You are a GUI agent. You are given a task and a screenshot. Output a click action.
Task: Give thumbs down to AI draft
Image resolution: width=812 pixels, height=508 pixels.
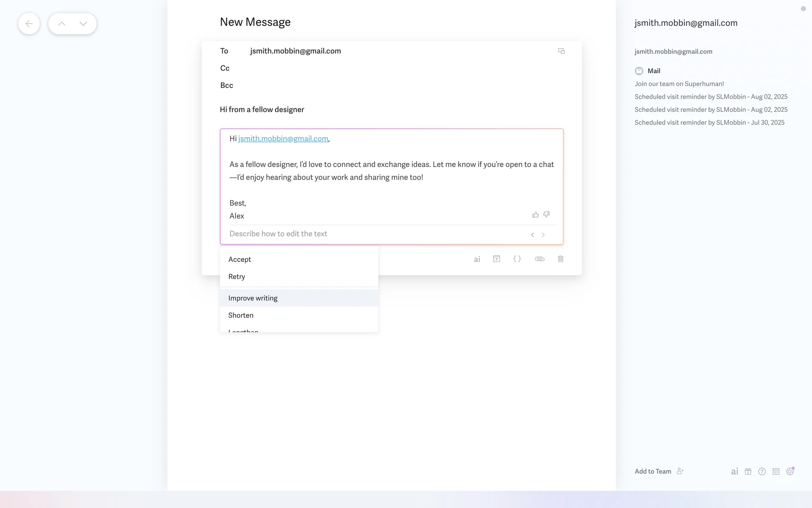tap(547, 215)
